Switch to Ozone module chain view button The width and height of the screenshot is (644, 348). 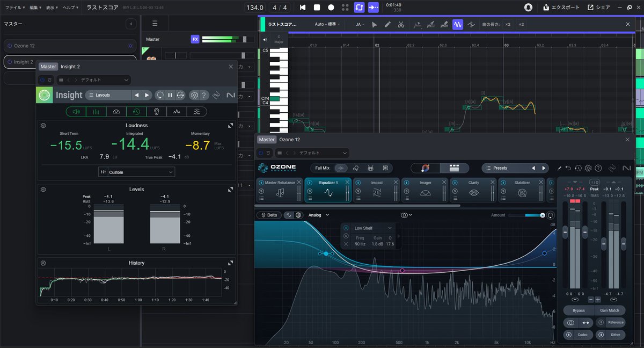coord(455,168)
